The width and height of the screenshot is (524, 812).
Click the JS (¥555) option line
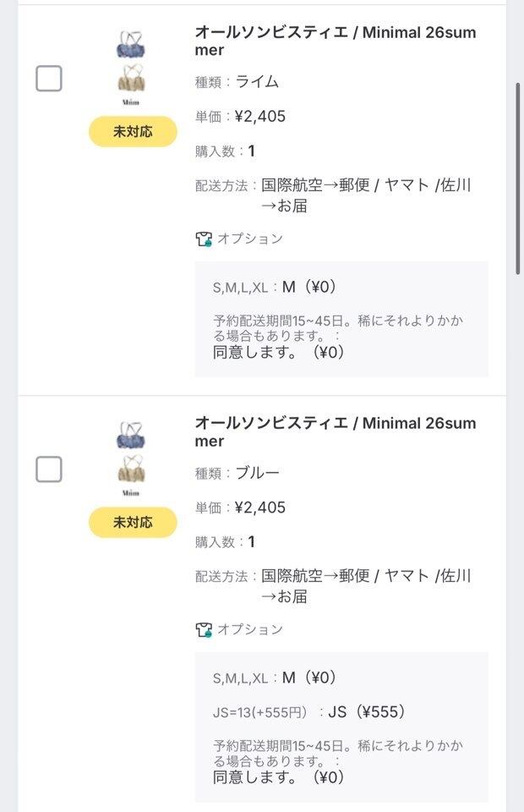point(308,712)
